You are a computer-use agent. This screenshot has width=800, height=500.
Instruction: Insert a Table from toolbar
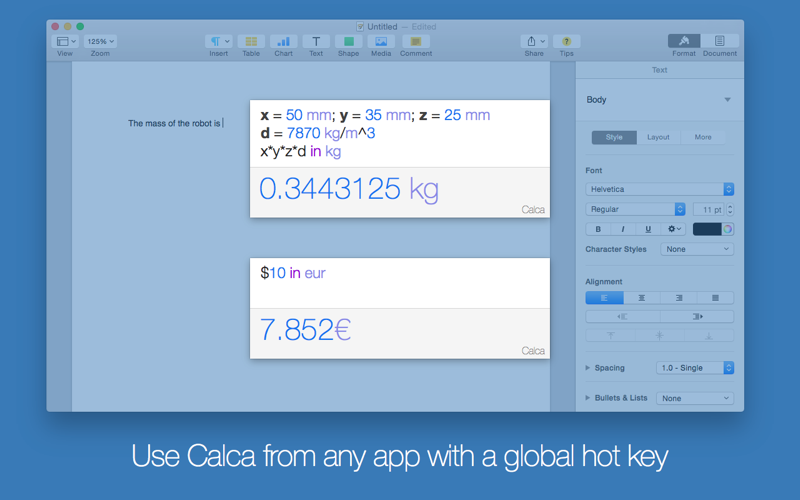[x=251, y=41]
